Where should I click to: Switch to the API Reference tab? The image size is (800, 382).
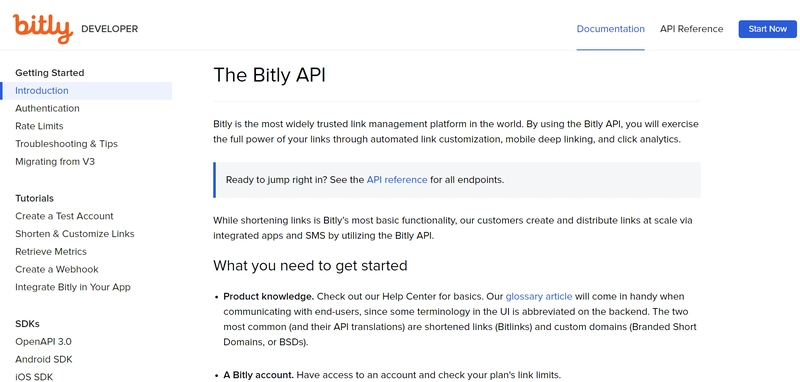[x=691, y=29]
